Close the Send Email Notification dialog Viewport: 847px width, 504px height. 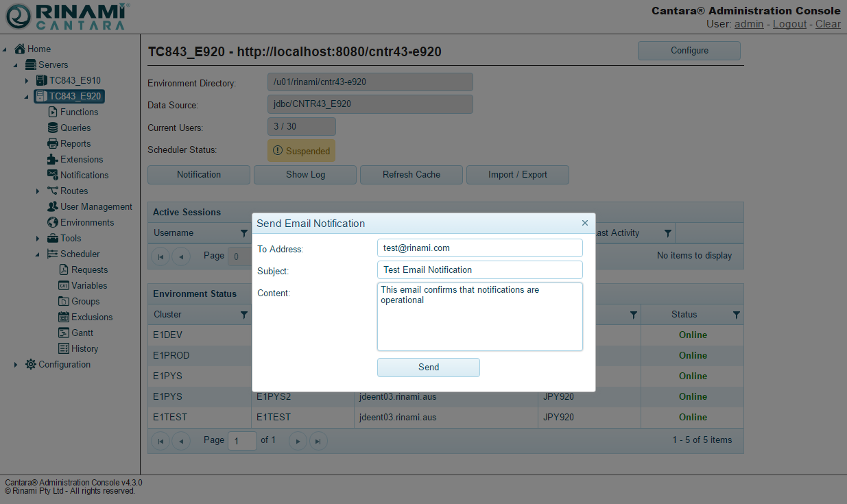point(584,223)
